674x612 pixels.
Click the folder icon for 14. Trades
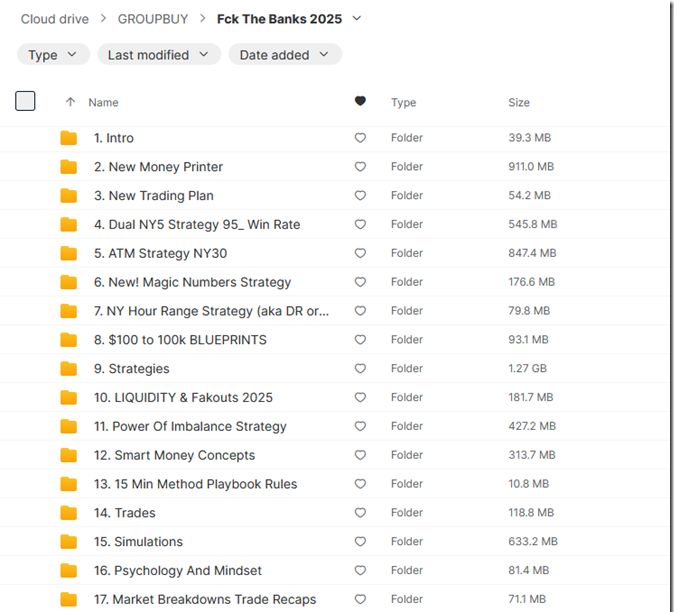68,513
